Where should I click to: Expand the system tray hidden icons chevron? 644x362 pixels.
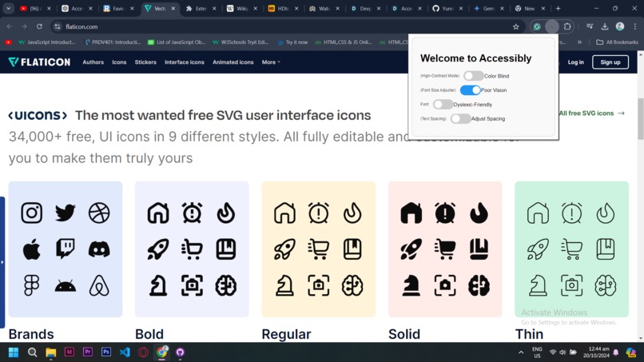pos(521,352)
